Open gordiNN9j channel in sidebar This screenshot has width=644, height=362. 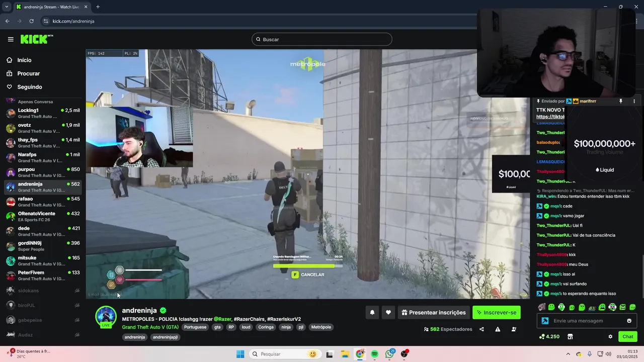[x=43, y=246]
